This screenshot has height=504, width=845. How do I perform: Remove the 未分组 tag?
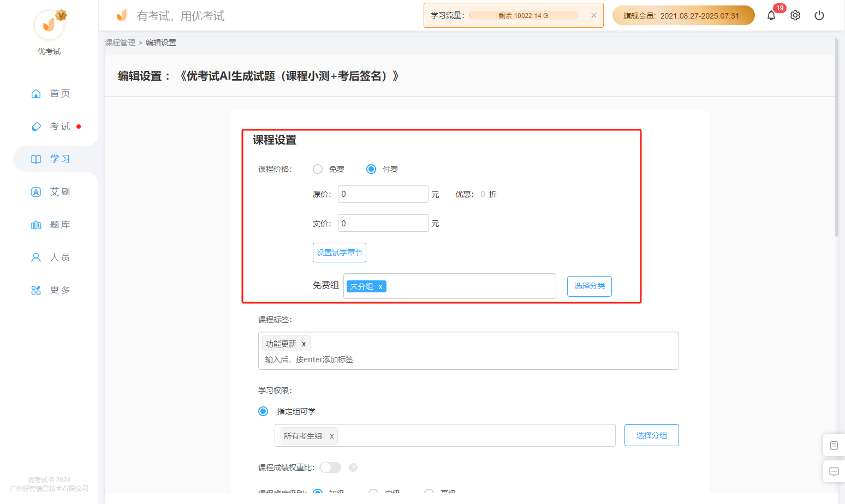(x=380, y=286)
